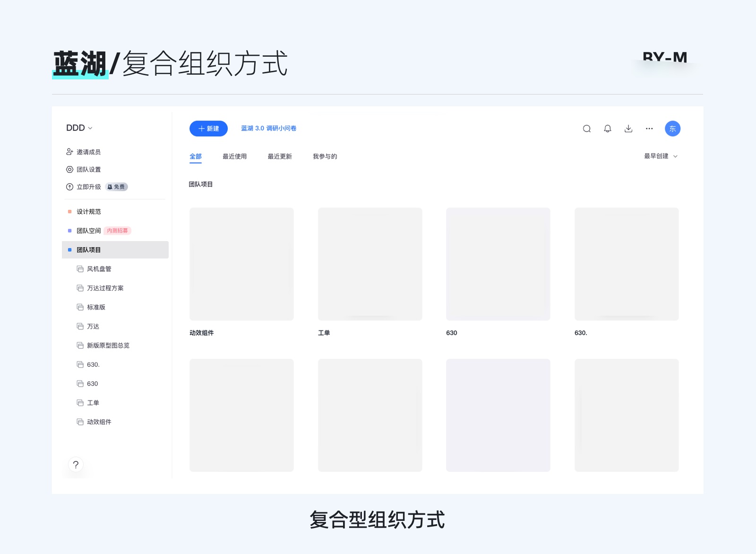This screenshot has width=756, height=554.
Task: Click the 动效组件 card title text
Action: [202, 333]
